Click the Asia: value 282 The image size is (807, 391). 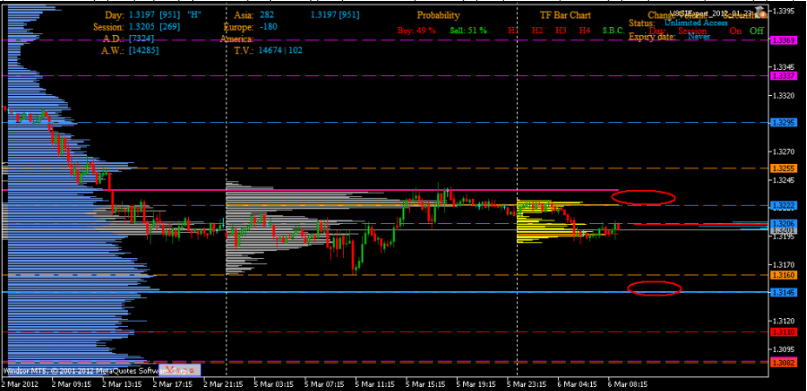267,15
